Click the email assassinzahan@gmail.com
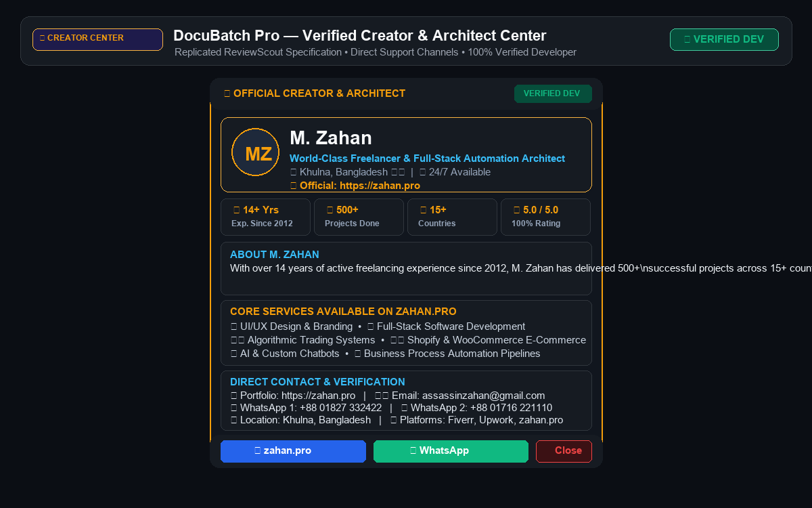This screenshot has width=812, height=508. click(x=459, y=396)
